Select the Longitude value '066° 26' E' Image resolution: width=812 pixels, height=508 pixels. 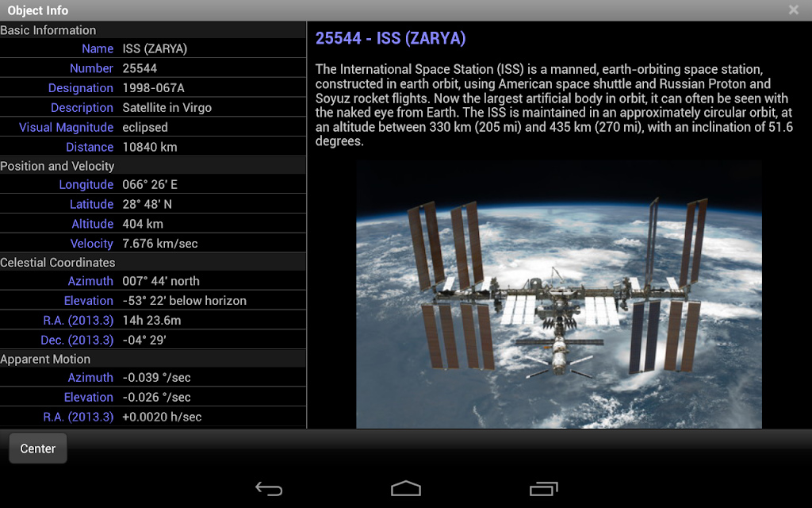coord(150,184)
